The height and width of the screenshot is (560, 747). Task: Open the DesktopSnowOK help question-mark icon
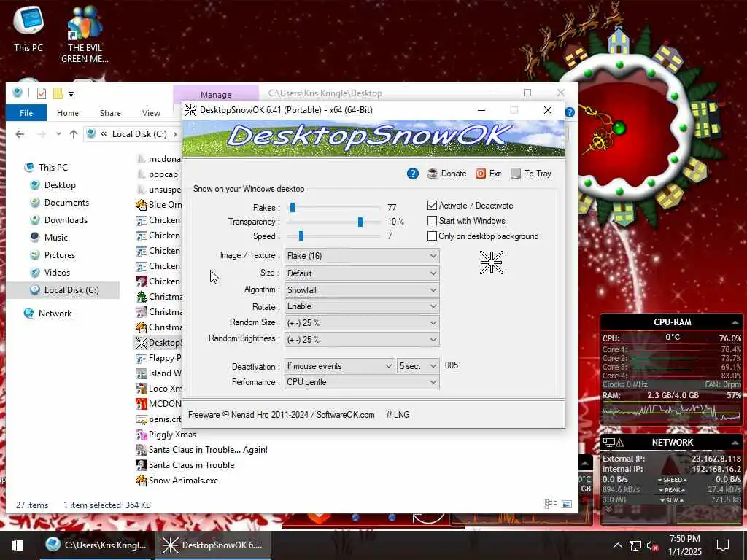tap(413, 174)
